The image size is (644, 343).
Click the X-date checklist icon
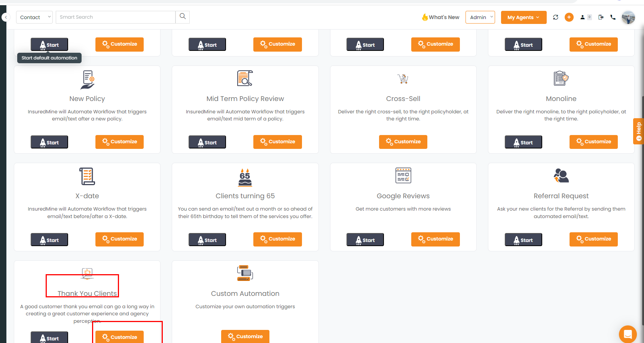click(87, 176)
